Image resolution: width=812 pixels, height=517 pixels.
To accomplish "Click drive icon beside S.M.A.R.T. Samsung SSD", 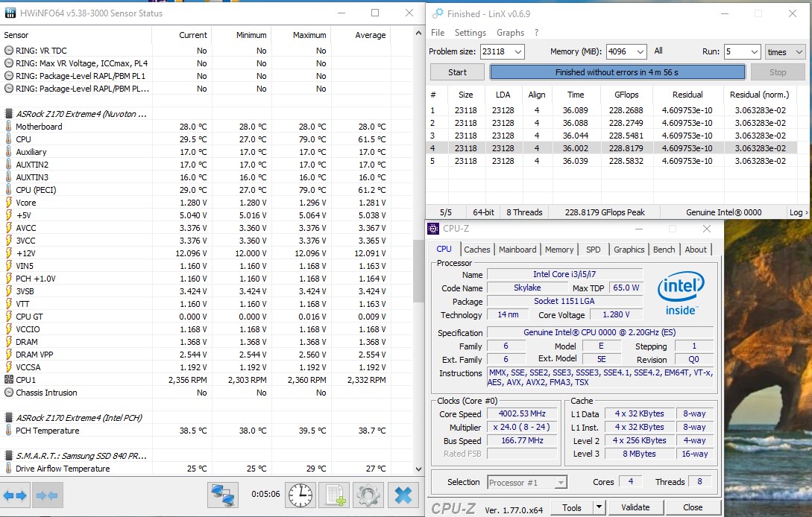I will [x=8, y=456].
